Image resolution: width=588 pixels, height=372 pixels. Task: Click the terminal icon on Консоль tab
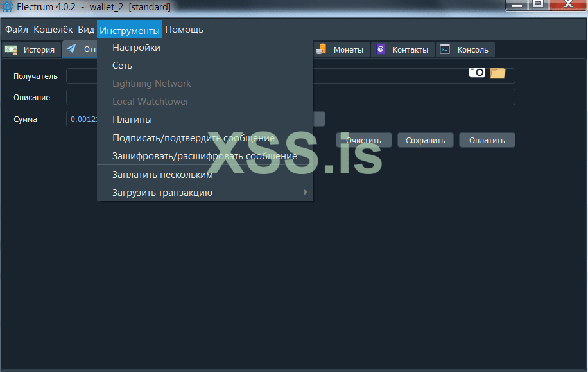445,49
